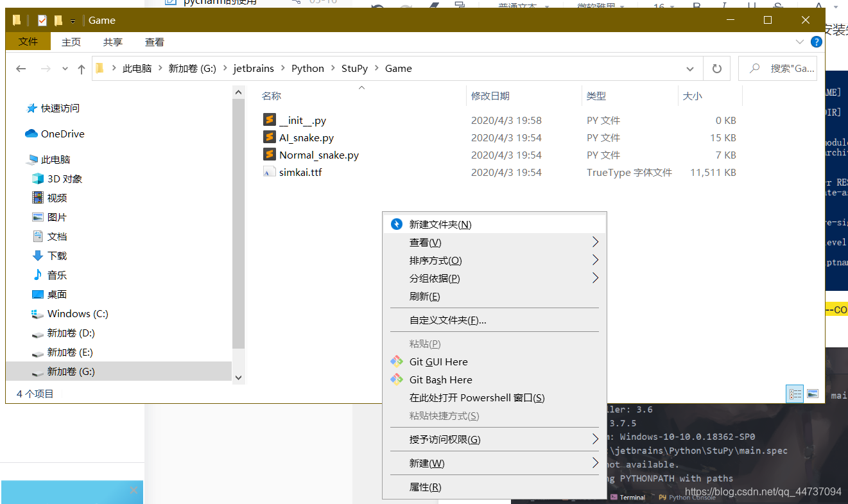Click the simkai.ttf font file icon

coord(270,172)
